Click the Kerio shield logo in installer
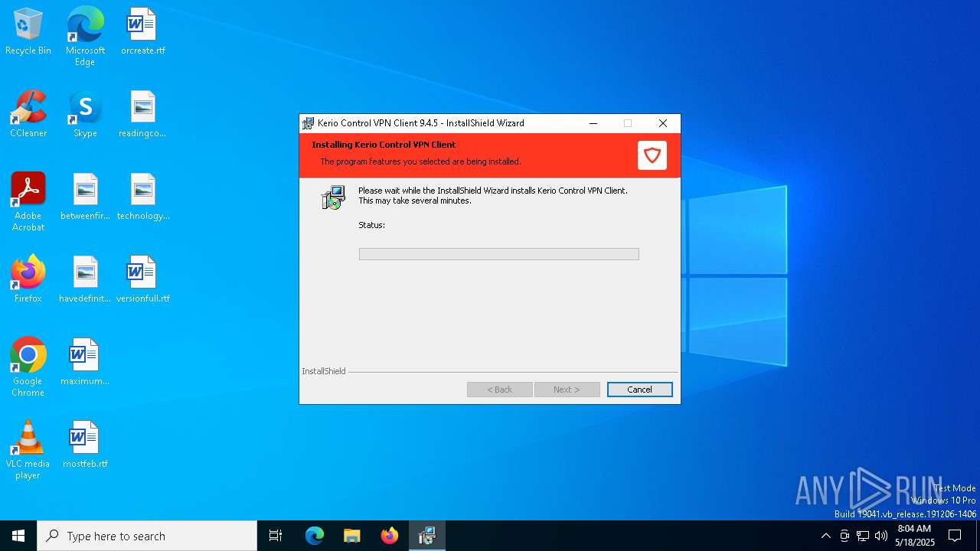Screen dimensions: 980x551 pyautogui.click(x=652, y=155)
